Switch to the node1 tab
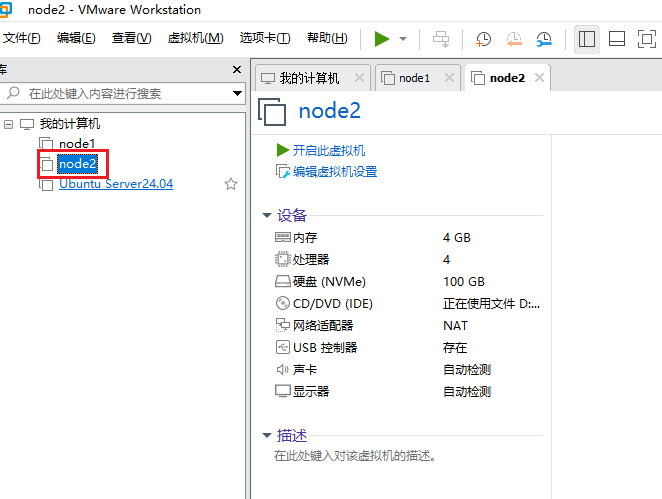The image size is (662, 499). tap(414, 78)
